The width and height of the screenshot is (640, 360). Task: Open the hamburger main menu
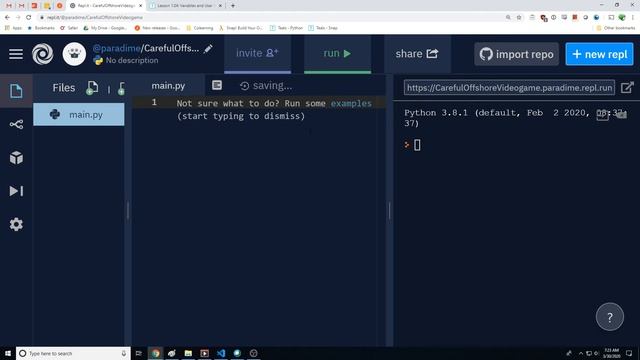click(x=16, y=54)
